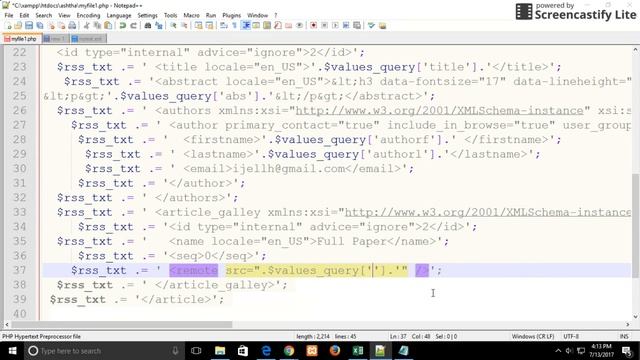Open the File menu

tap(9, 16)
